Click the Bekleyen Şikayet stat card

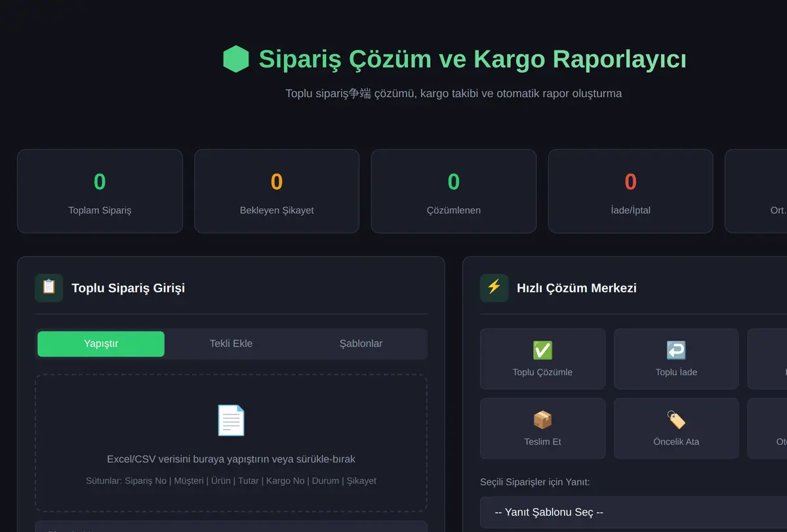tap(277, 191)
